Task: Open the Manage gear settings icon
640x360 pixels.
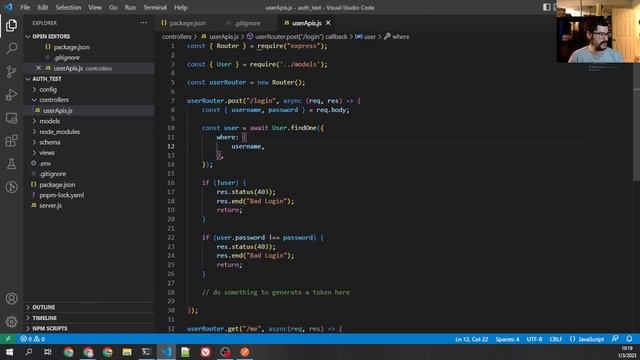Action: pos(11,322)
